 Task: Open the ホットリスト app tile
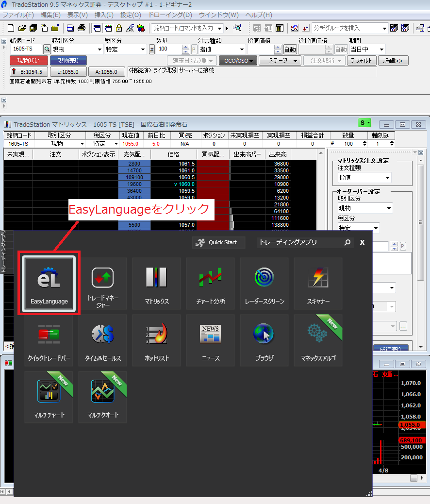(x=156, y=340)
